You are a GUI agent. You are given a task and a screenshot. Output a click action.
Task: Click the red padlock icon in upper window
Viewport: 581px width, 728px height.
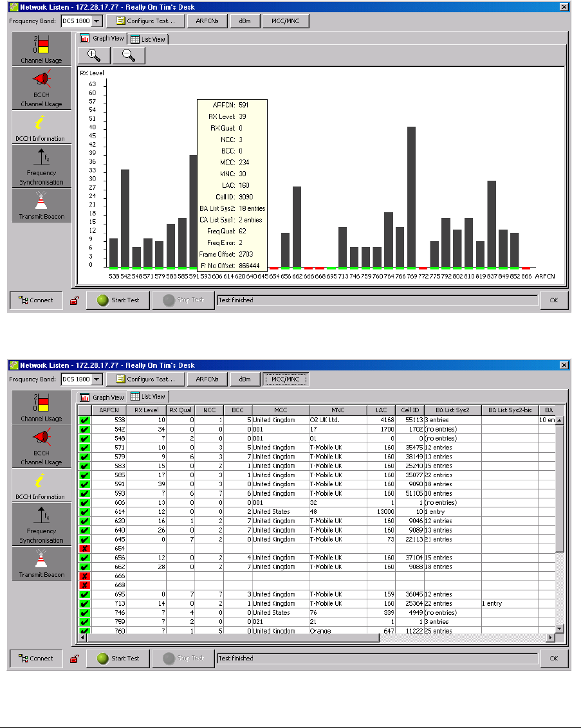pyautogui.click(x=74, y=300)
